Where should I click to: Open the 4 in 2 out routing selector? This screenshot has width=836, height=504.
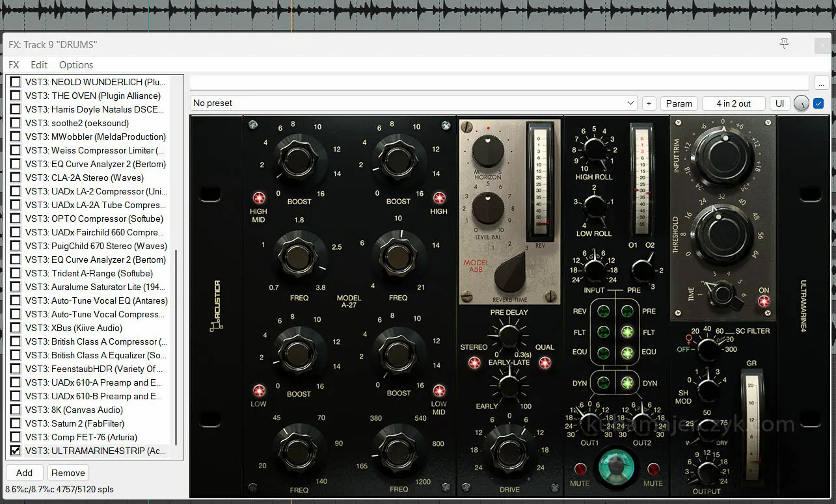733,103
